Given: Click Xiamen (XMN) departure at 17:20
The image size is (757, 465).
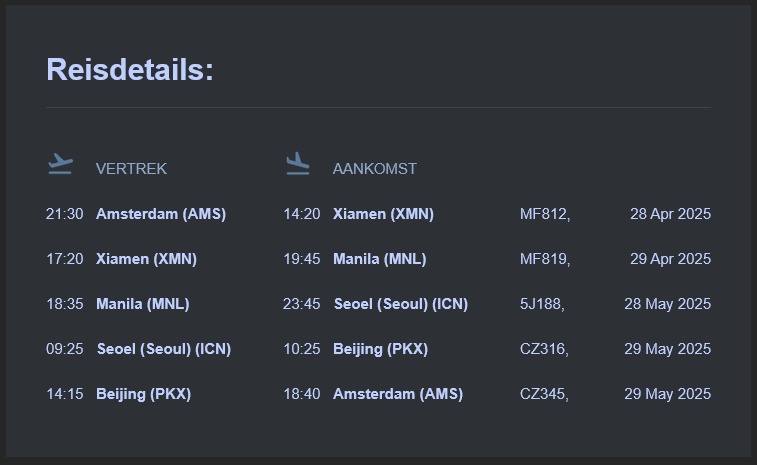Looking at the screenshot, I should 146,259.
